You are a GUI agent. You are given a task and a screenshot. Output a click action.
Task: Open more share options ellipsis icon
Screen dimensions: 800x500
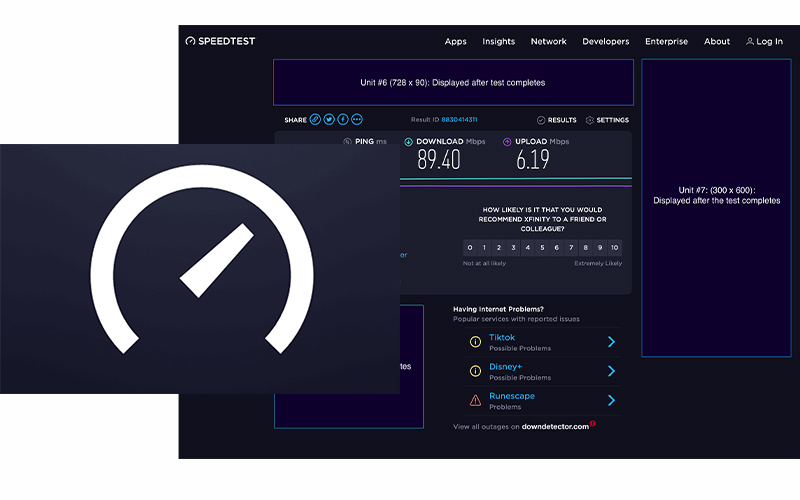point(357,119)
